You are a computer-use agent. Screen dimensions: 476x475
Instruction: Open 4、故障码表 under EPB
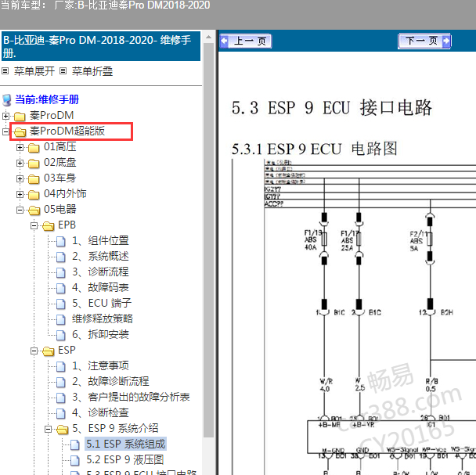100,288
